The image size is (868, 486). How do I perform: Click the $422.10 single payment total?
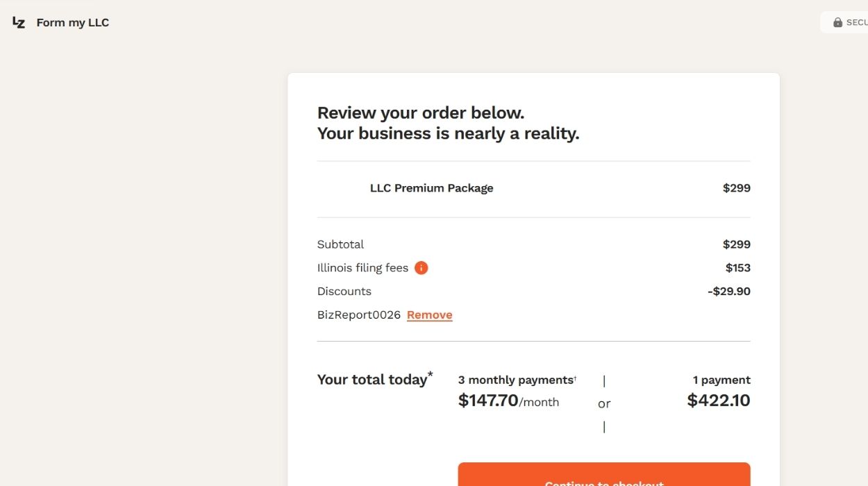pyautogui.click(x=719, y=400)
